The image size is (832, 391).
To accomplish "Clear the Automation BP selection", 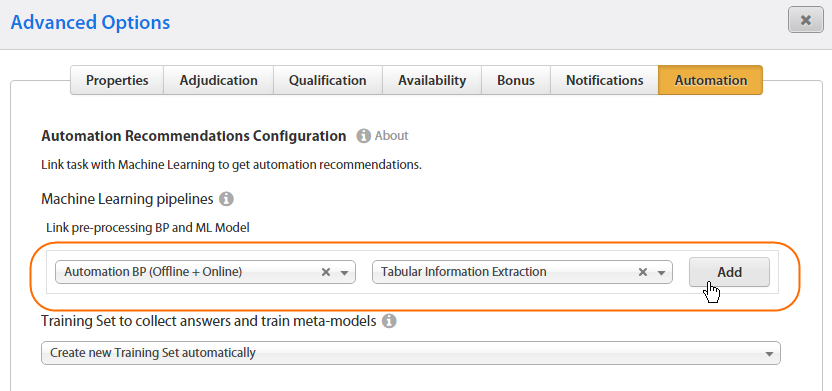I will coord(326,272).
